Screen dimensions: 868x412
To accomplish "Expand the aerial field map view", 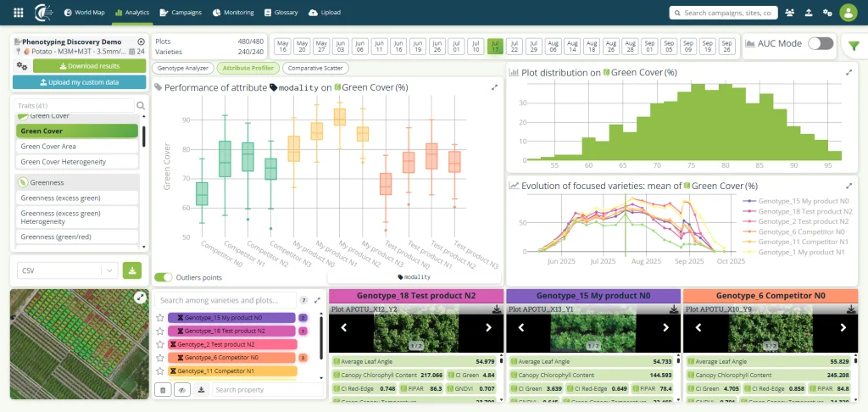I will (x=141, y=298).
